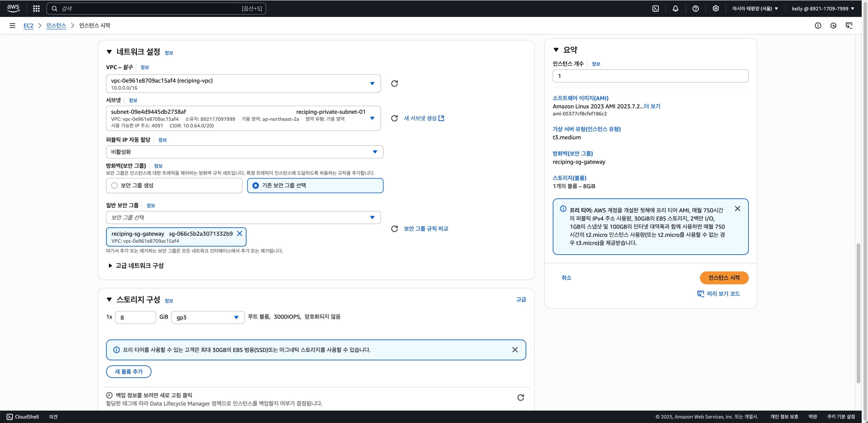This screenshot has height=423, width=868.
Task: Open the CloudShell icon in top bar
Action: coord(655,8)
